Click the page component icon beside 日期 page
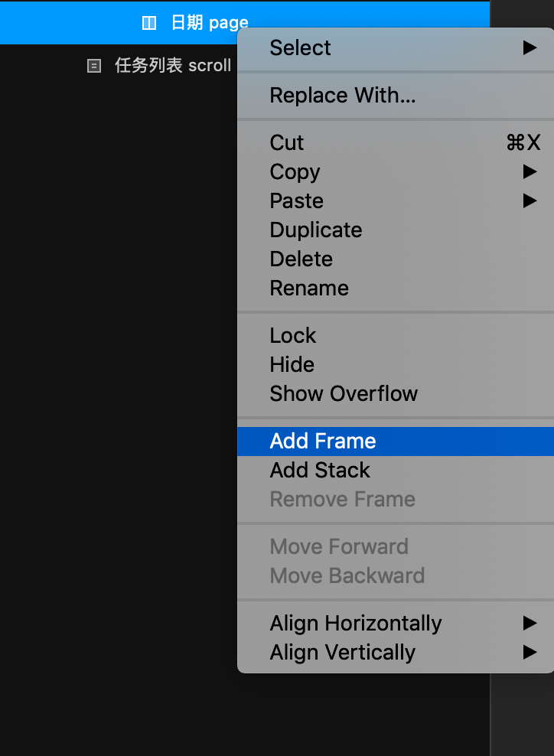This screenshot has width=554, height=756. (149, 23)
